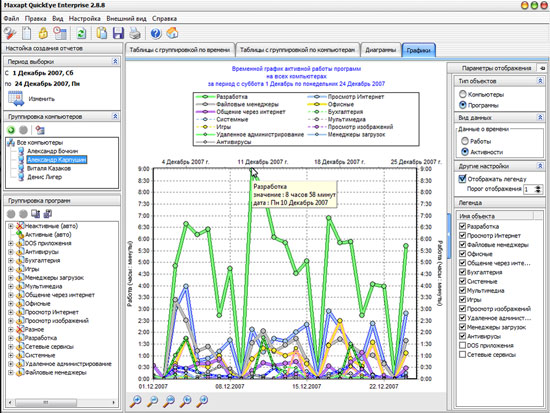550x413 pixels.
Task: Select computer Виталя Казаков in tree
Action: (49, 168)
